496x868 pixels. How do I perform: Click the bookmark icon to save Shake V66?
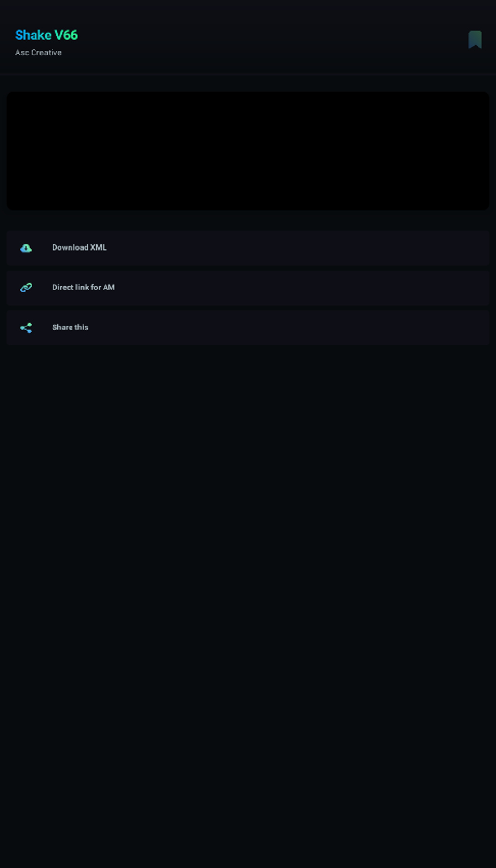click(x=476, y=40)
